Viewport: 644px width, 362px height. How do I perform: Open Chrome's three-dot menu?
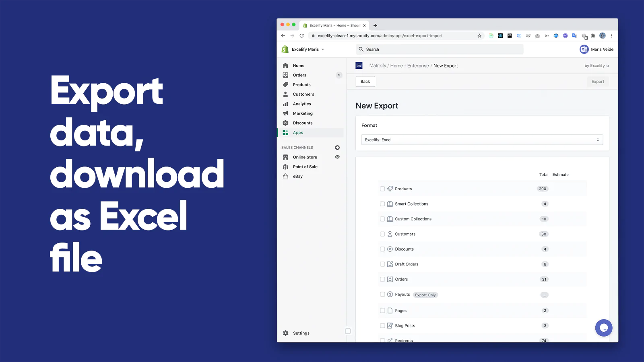pyautogui.click(x=611, y=35)
